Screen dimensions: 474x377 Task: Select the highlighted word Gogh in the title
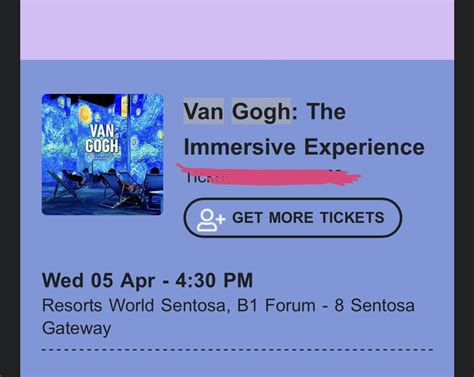click(x=261, y=111)
